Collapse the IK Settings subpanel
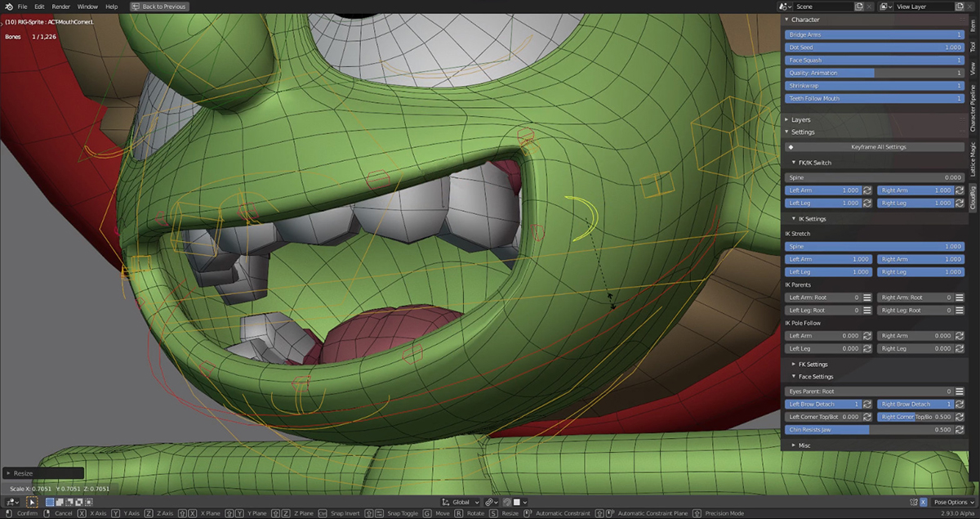 (x=810, y=219)
